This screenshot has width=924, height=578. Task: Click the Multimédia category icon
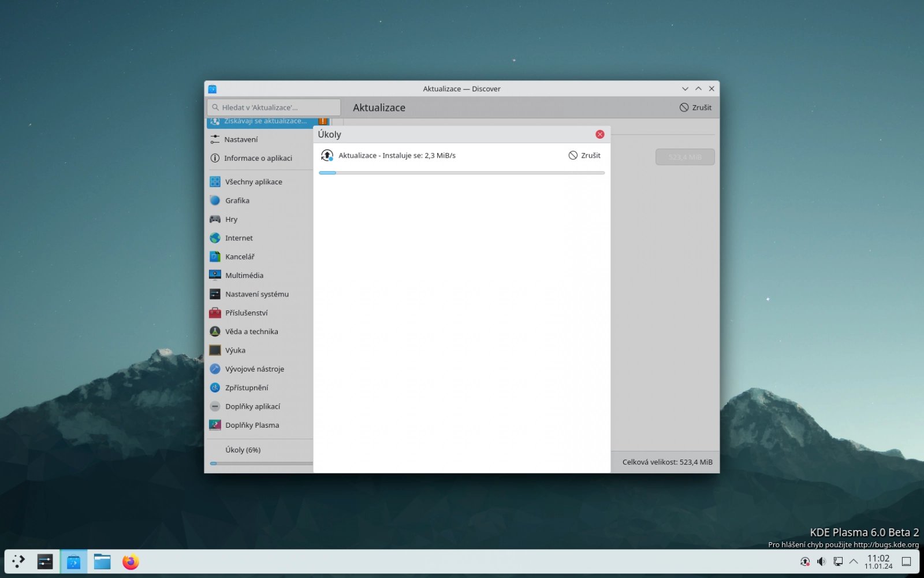tap(215, 275)
